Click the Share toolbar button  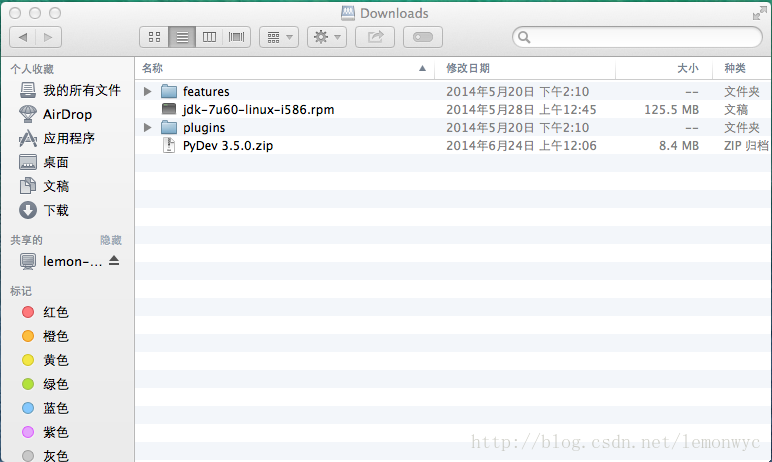(375, 37)
